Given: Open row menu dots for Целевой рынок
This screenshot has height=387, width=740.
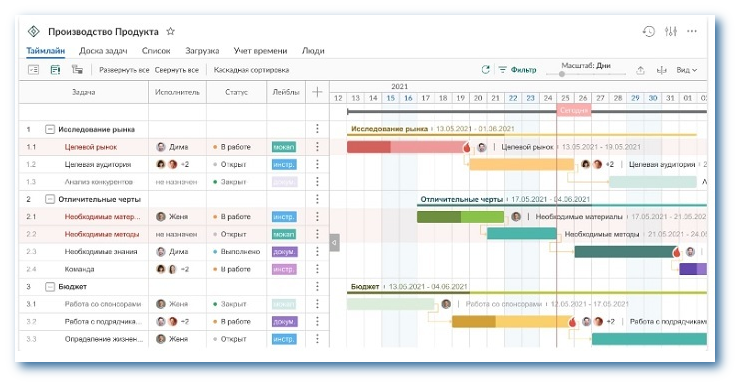Looking at the screenshot, I should tap(317, 147).
